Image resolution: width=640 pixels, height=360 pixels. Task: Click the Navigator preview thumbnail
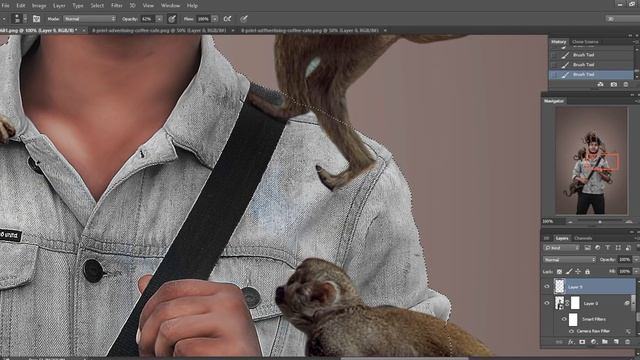tap(591, 160)
